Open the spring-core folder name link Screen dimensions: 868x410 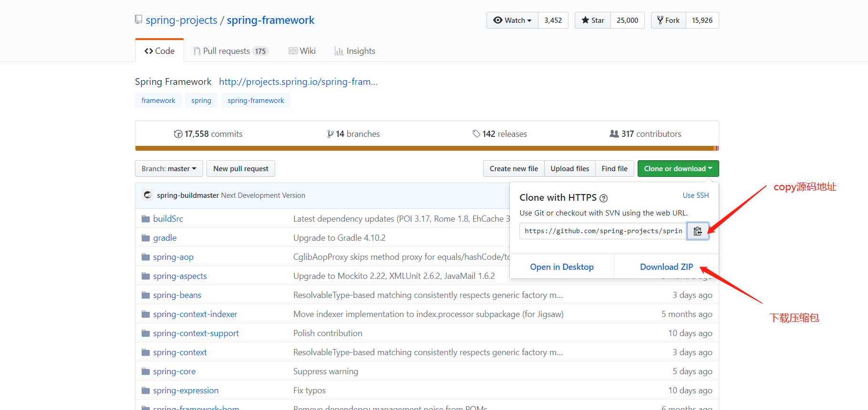pyautogui.click(x=174, y=371)
